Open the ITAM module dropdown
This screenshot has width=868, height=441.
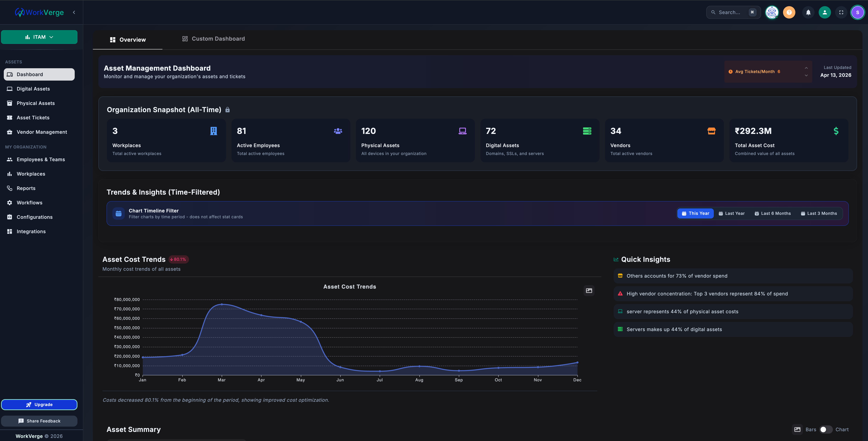[39, 37]
